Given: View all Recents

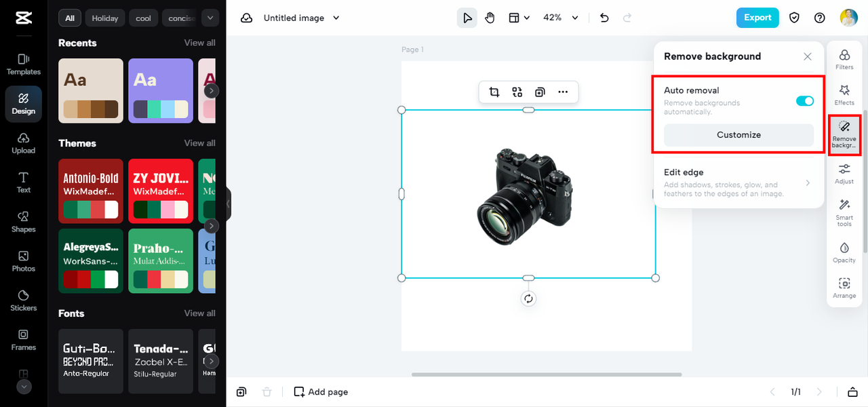Looking at the screenshot, I should 200,43.
